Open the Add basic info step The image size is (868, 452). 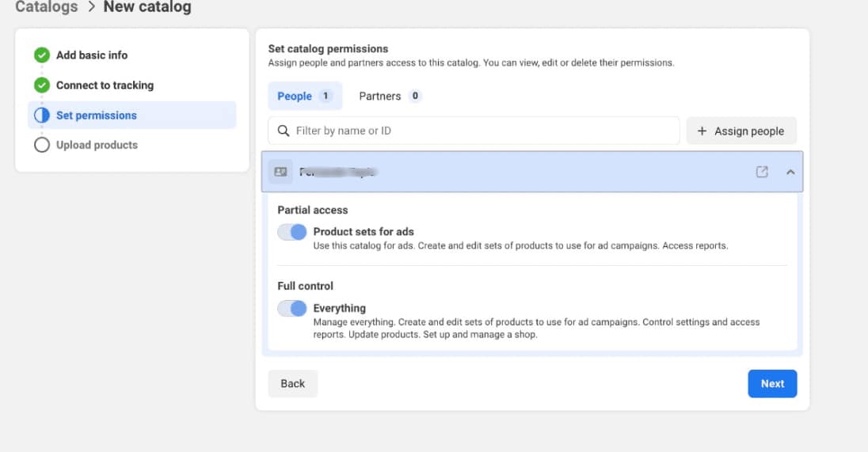(92, 55)
